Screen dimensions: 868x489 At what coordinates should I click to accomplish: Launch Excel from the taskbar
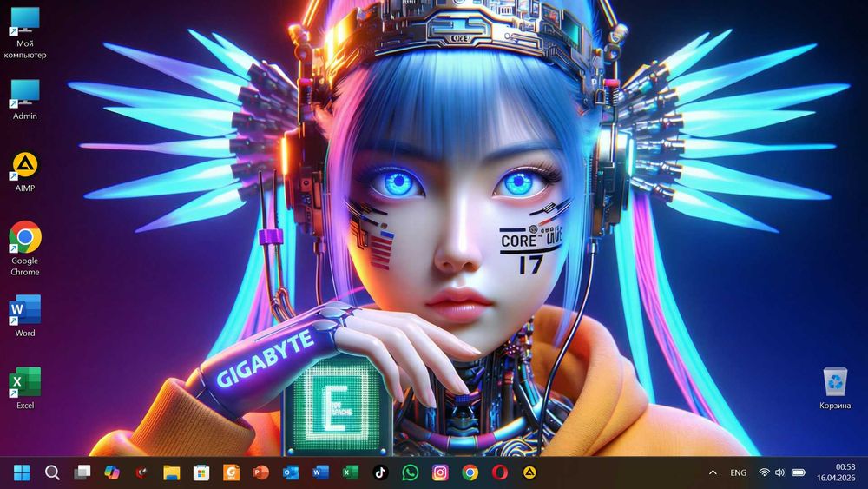(351, 472)
